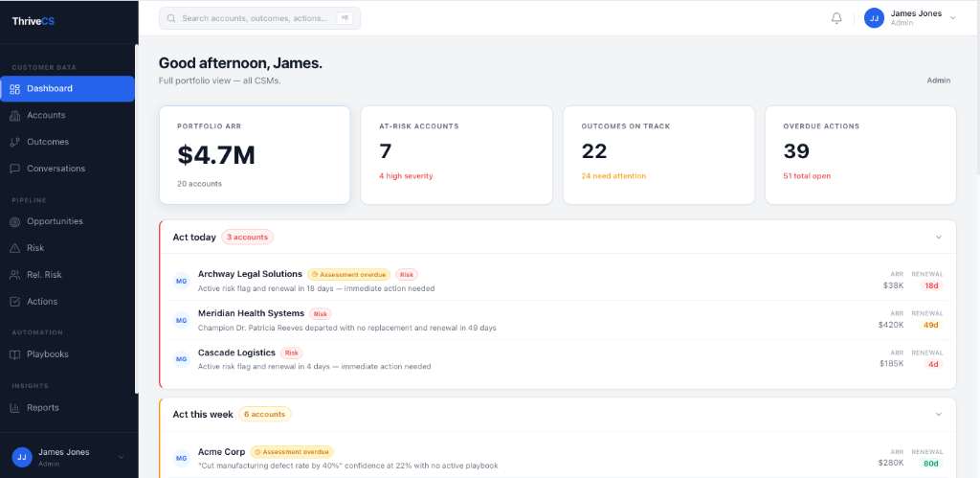Image resolution: width=980 pixels, height=478 pixels.
Task: Click the Risk badge on Meridian Health Systems
Action: [x=320, y=314]
